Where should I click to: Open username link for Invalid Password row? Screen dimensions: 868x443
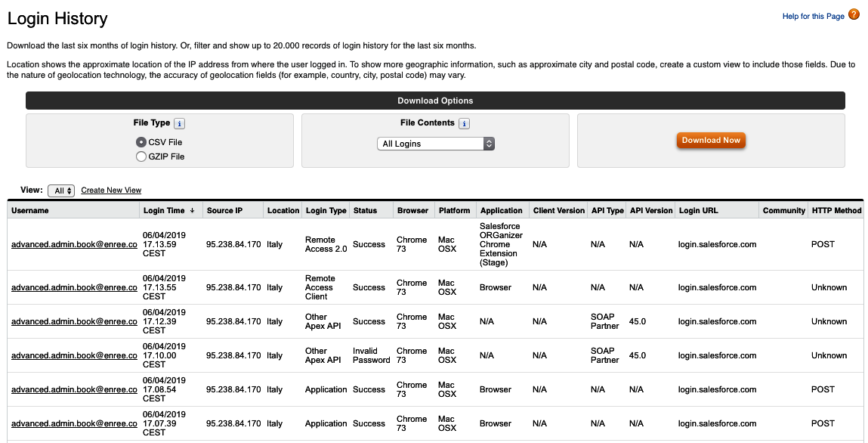[74, 355]
